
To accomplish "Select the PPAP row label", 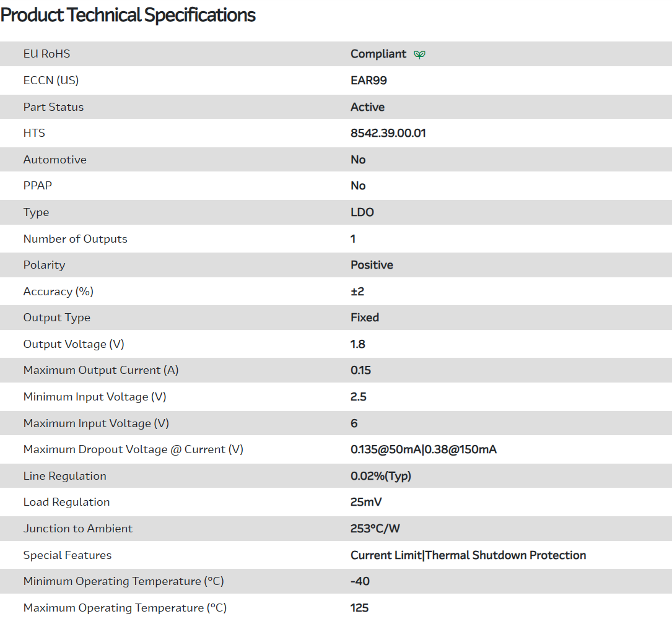I will coord(37,186).
